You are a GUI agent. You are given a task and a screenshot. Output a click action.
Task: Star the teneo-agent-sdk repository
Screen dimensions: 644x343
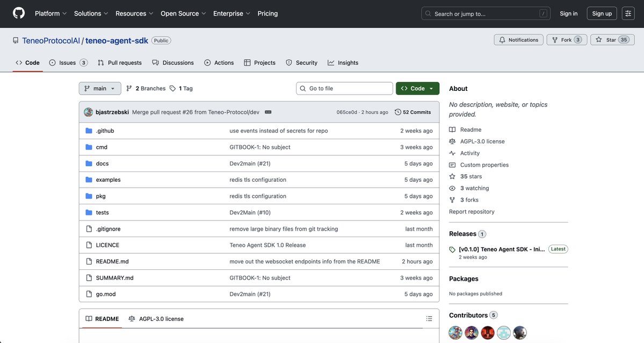pos(612,40)
